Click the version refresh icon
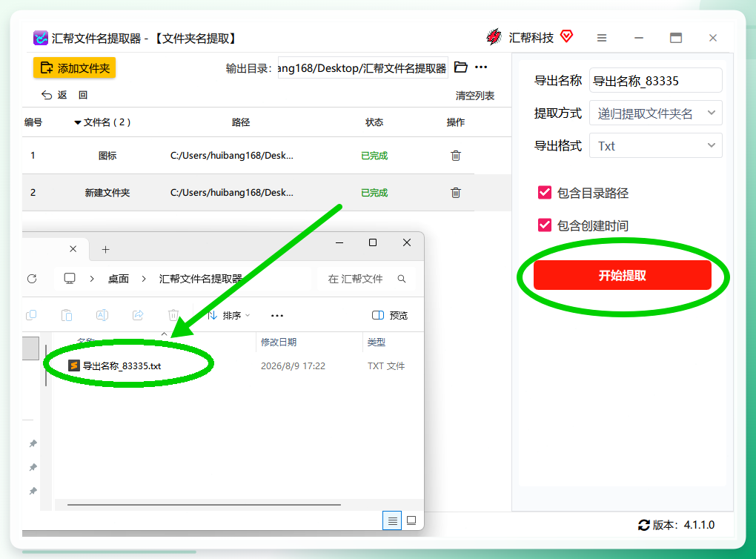This screenshot has height=559, width=756. point(643,525)
